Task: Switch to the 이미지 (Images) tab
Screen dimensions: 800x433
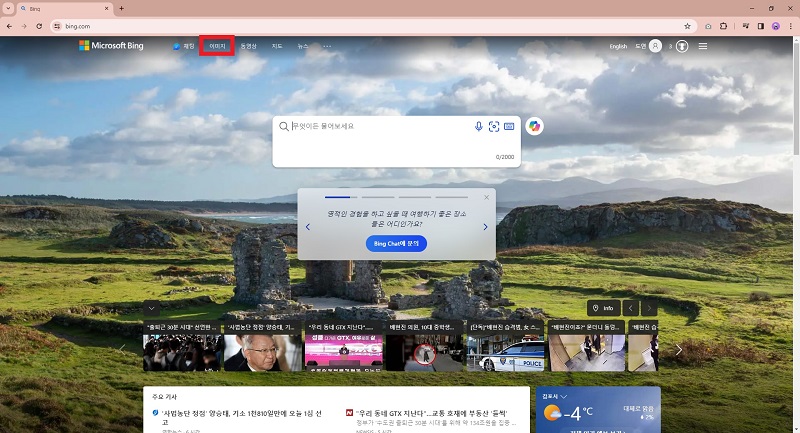Action: pos(217,46)
